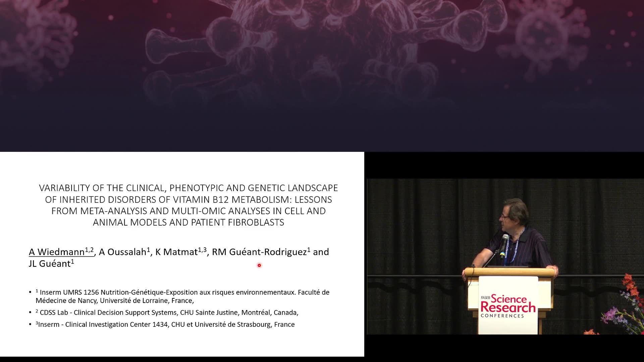The image size is (644, 362).
Task: Click the FASEB Science Research Conferences podium sign
Action: 508,305
